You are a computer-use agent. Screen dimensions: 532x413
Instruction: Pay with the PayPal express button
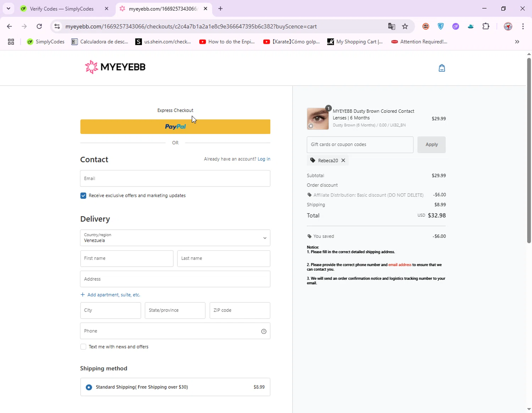click(x=175, y=127)
